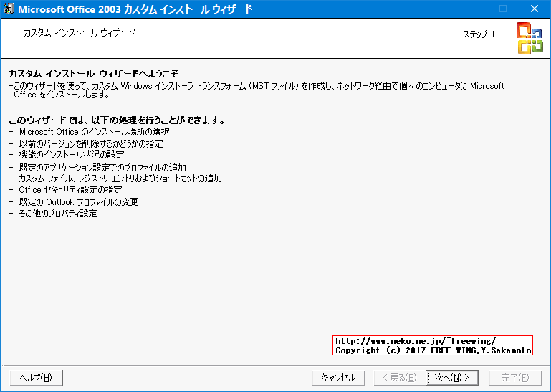This screenshot has height=392, width=551.
Task: Go forward with the 次へ(N) > button
Action: click(x=452, y=378)
